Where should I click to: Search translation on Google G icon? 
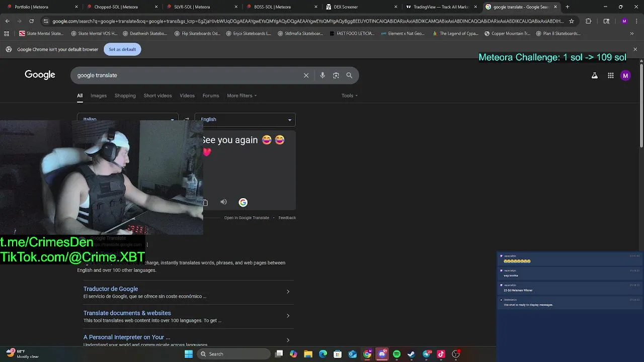[243, 203]
